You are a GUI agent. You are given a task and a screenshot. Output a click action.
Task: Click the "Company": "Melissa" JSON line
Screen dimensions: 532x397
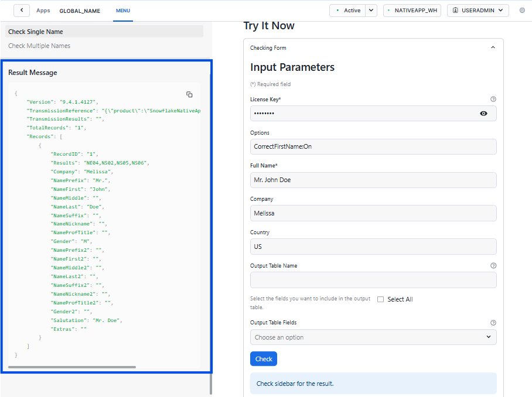pos(82,172)
